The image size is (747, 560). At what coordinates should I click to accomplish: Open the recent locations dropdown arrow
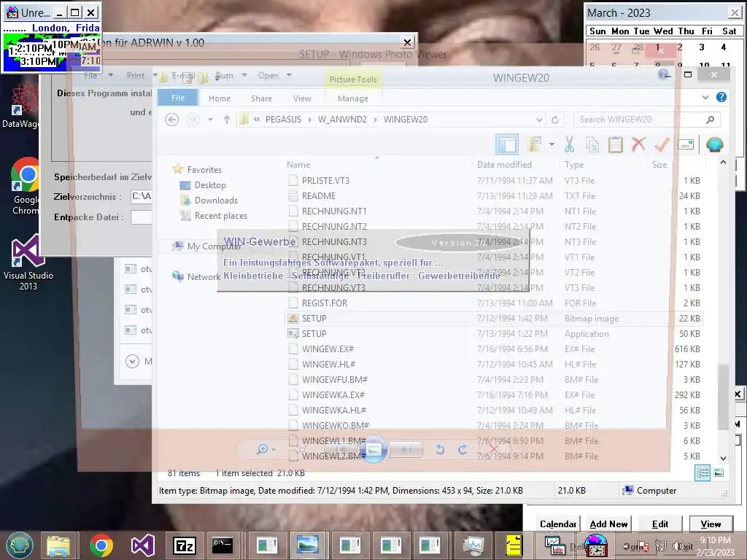pos(210,120)
